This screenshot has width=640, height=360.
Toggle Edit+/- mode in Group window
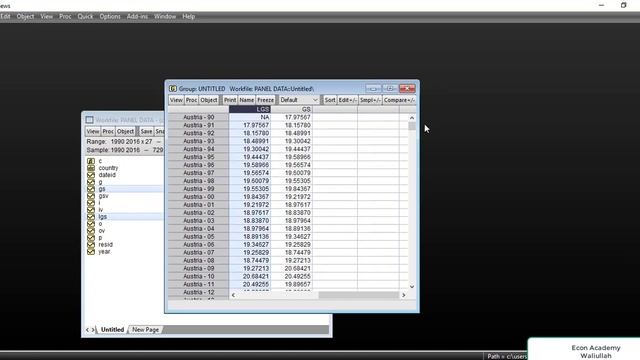(x=347, y=100)
